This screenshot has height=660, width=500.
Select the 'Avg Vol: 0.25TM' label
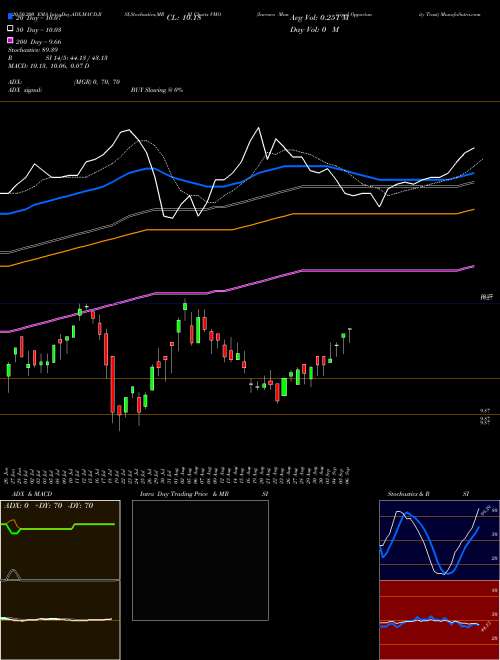coord(319,18)
